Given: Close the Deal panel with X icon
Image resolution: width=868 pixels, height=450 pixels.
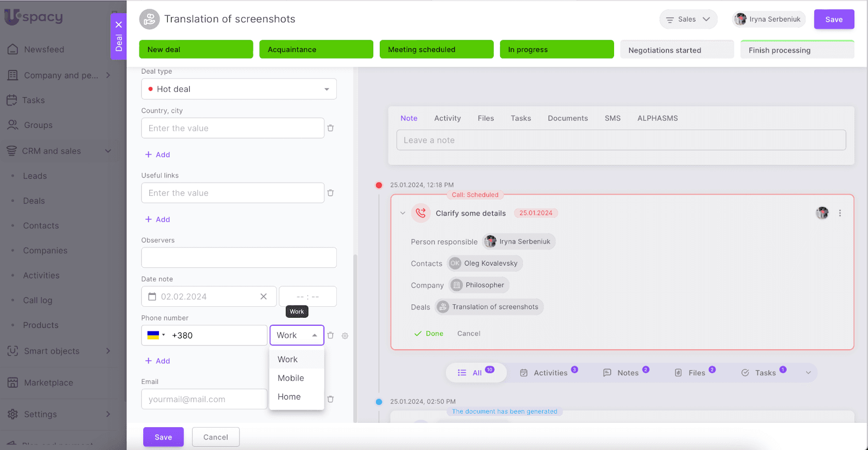Looking at the screenshot, I should pos(119,24).
